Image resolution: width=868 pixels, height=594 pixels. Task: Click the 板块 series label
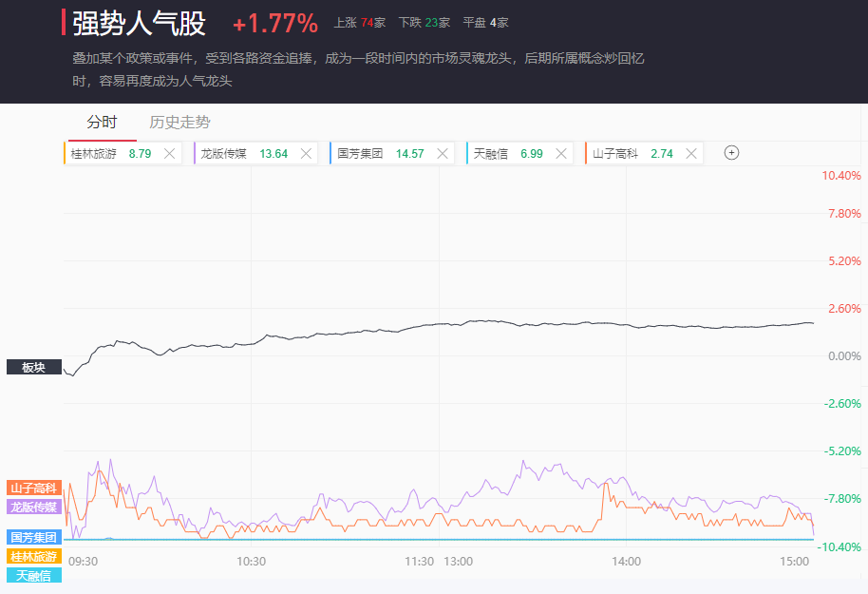click(x=34, y=367)
